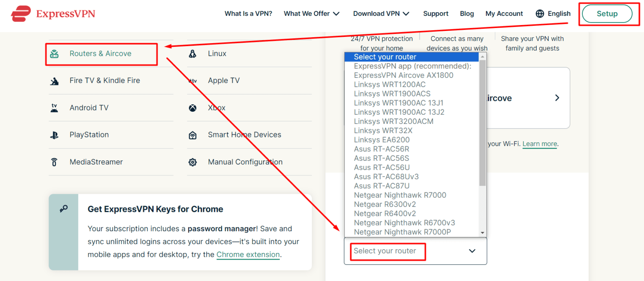Open the Support page
The image size is (644, 281).
pyautogui.click(x=436, y=13)
